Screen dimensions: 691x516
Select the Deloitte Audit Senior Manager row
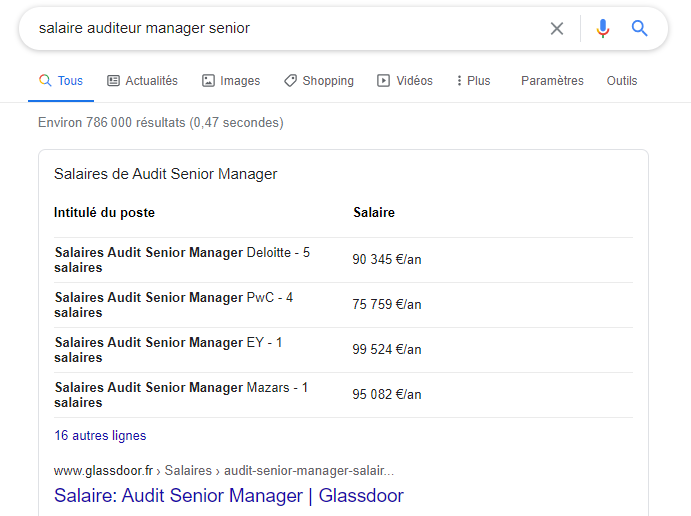pyautogui.click(x=343, y=260)
